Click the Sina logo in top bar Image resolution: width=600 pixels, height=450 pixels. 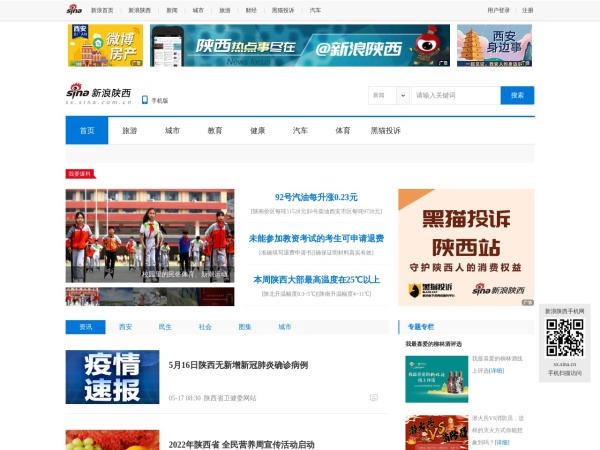[74, 10]
